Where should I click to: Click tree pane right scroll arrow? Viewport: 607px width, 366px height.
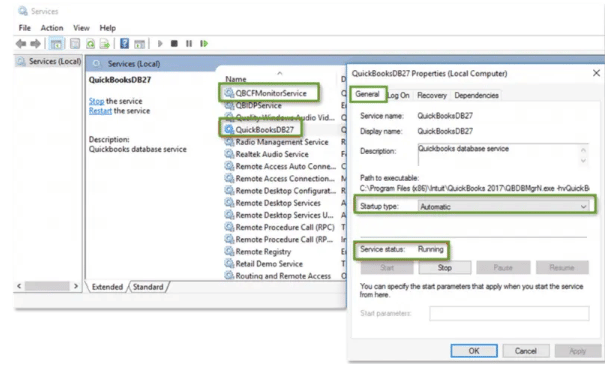point(76,286)
